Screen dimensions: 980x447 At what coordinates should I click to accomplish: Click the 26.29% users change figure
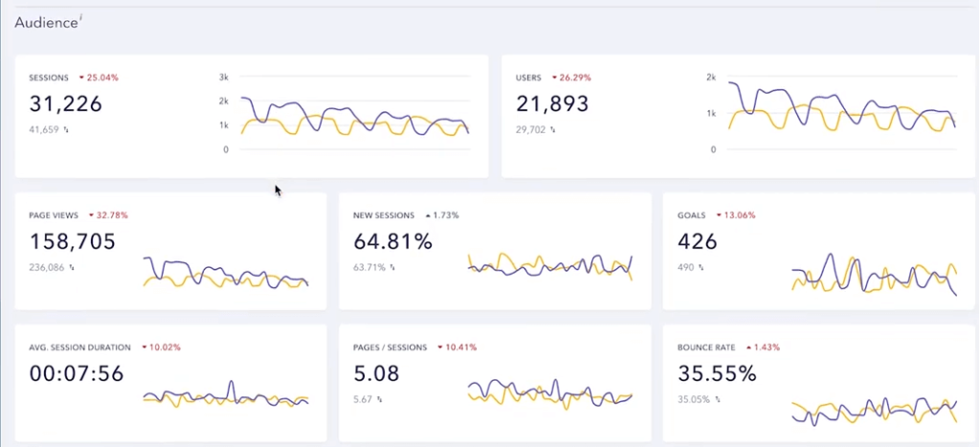tap(575, 78)
